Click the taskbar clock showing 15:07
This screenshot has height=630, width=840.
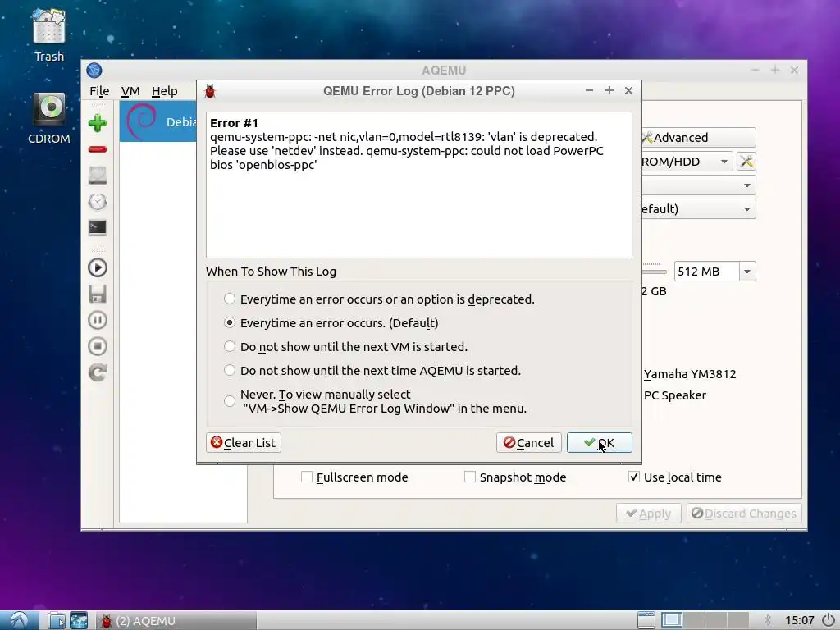pyautogui.click(x=799, y=620)
